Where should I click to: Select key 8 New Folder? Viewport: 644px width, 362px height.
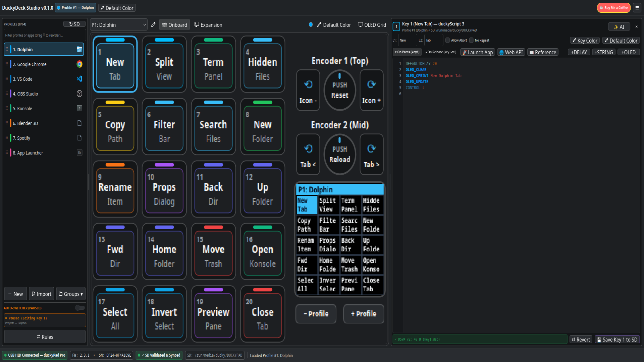click(263, 127)
